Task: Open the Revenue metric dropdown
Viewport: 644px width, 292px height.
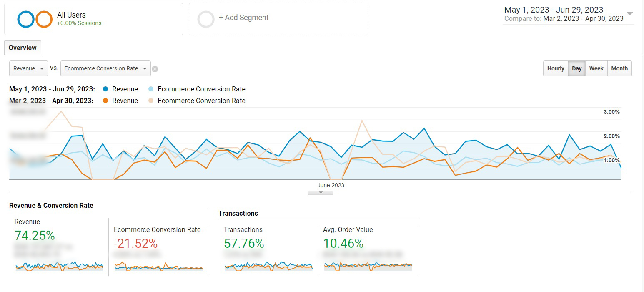Action: (28, 68)
